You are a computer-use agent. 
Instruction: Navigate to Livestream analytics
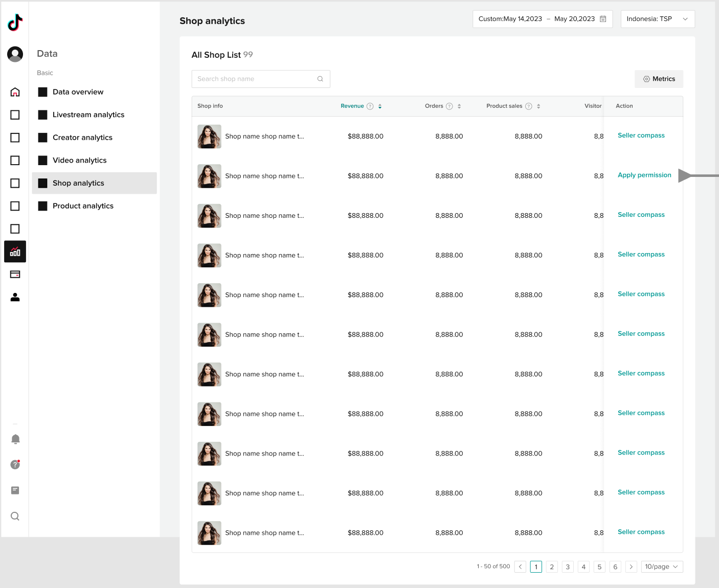click(88, 115)
